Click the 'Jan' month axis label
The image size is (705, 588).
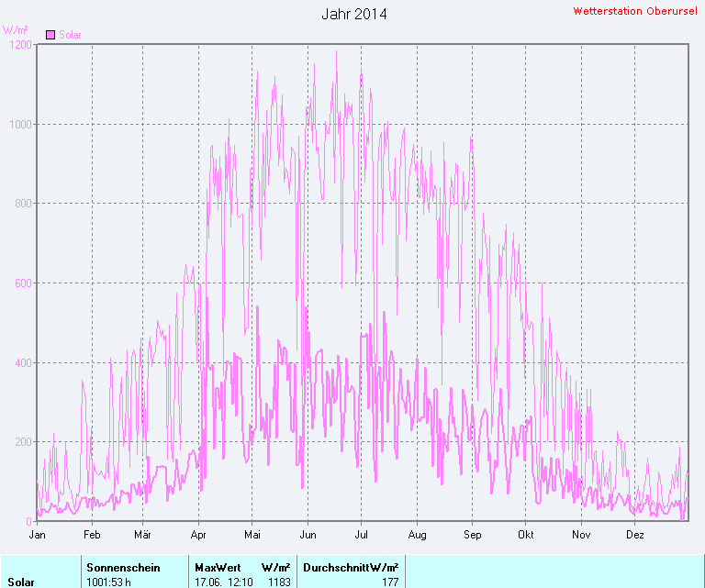(38, 535)
